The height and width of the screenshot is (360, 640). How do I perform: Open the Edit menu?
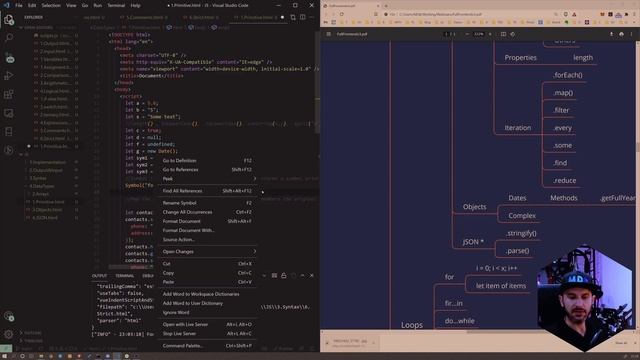(32, 5)
